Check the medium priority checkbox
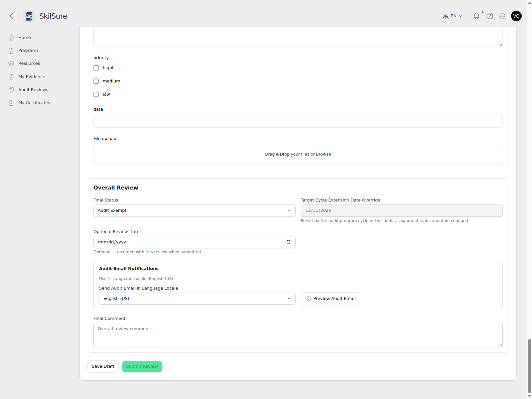532x399 pixels. tap(96, 81)
